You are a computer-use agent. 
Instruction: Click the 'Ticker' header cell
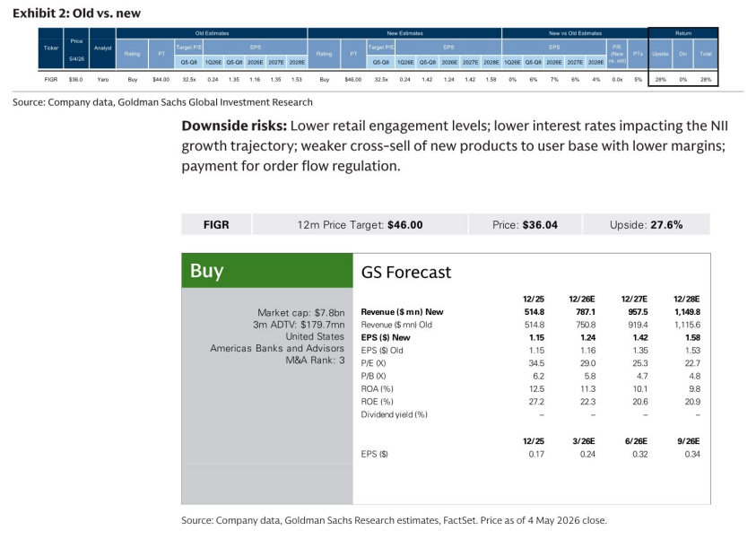pos(51,48)
